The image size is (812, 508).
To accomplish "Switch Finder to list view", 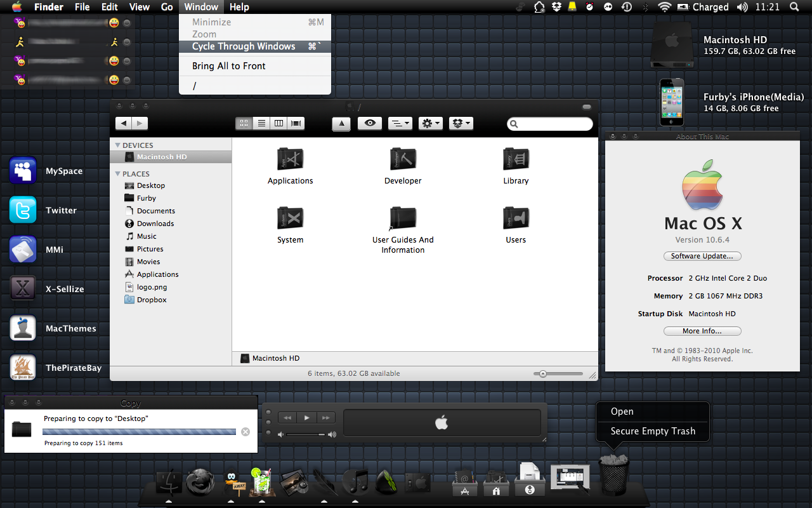I will coord(261,123).
